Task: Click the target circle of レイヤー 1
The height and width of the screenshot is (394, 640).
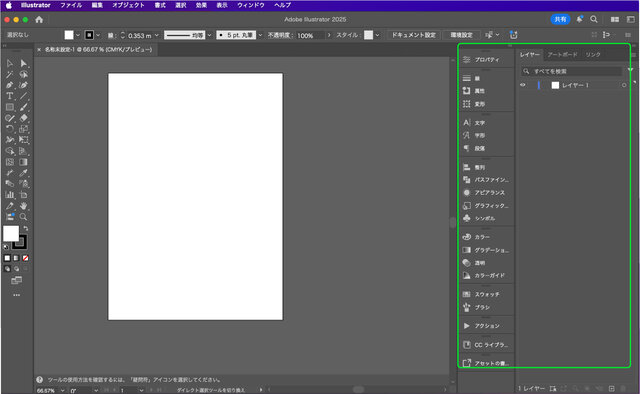Action: tap(624, 85)
